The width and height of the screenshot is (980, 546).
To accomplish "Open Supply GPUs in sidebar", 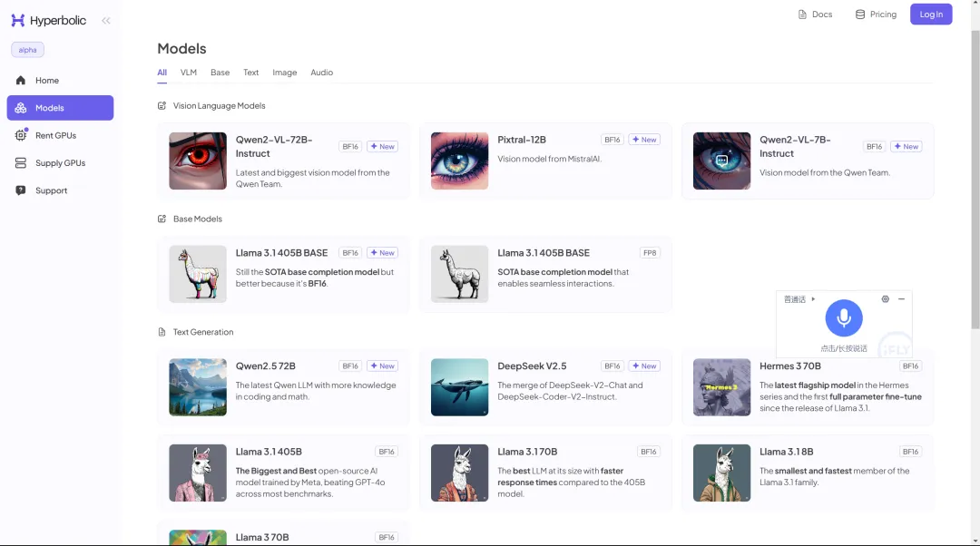I will pyautogui.click(x=60, y=163).
